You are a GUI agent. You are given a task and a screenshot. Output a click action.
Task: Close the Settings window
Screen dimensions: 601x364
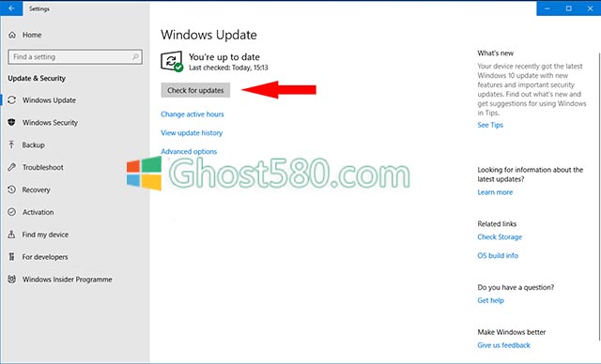point(591,8)
